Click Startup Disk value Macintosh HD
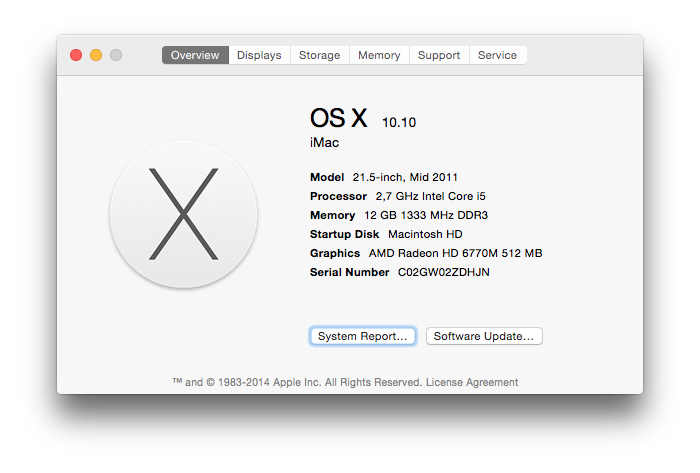Image resolution: width=700 pixels, height=473 pixels. [425, 234]
